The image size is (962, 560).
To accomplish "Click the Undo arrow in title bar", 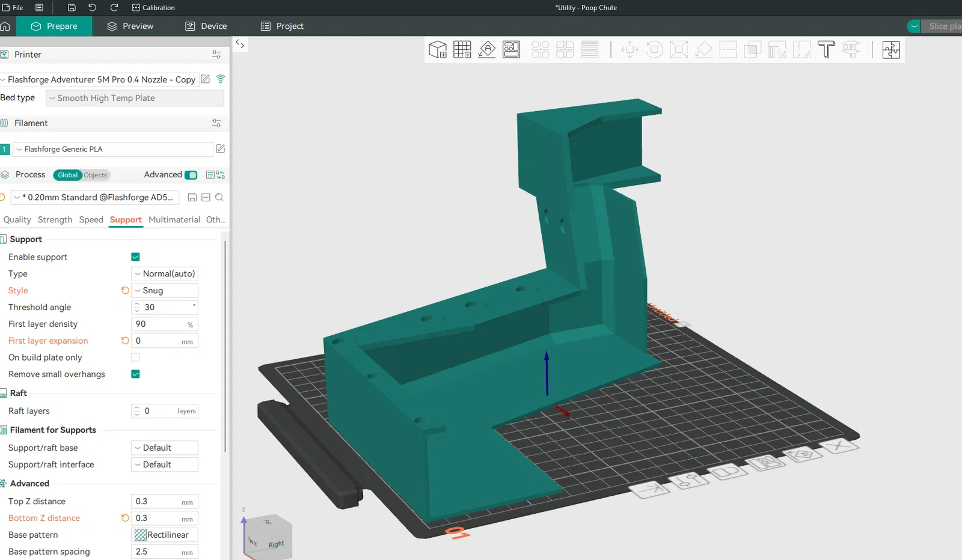I will 92,8.
